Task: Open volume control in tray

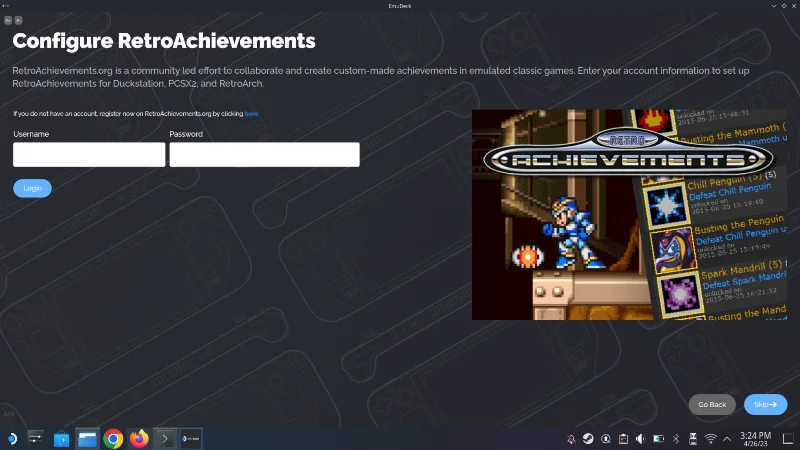Action: click(x=641, y=439)
